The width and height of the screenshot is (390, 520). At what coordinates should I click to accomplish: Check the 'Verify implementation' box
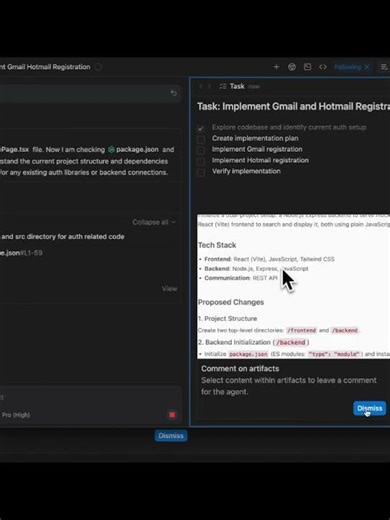tap(201, 172)
